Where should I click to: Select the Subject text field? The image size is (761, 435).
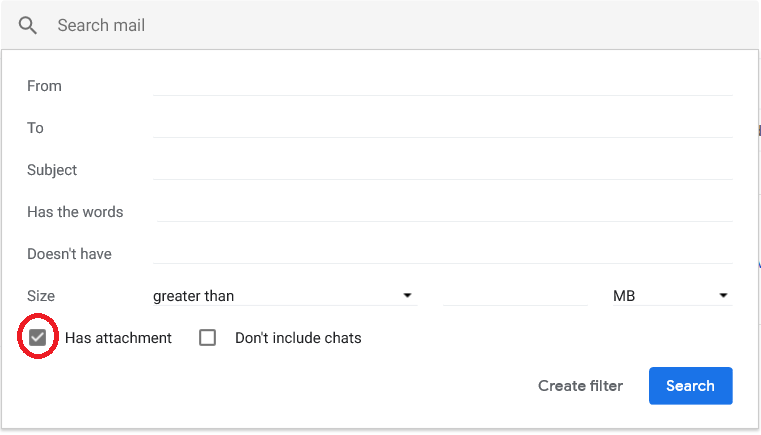point(443,170)
